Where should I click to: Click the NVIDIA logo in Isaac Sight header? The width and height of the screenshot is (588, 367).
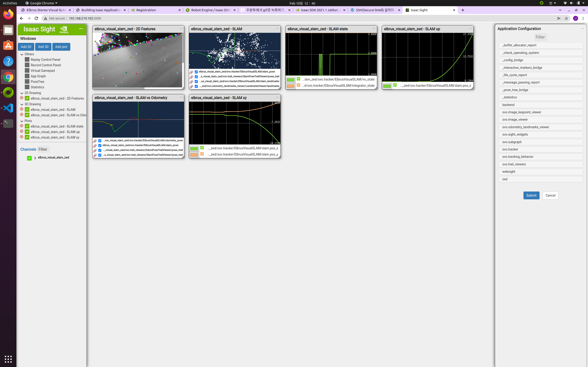(x=64, y=29)
